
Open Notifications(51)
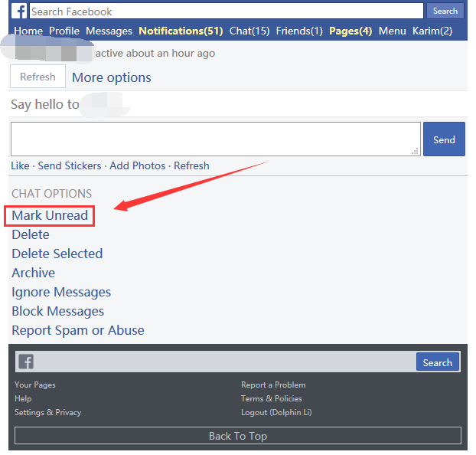181,31
